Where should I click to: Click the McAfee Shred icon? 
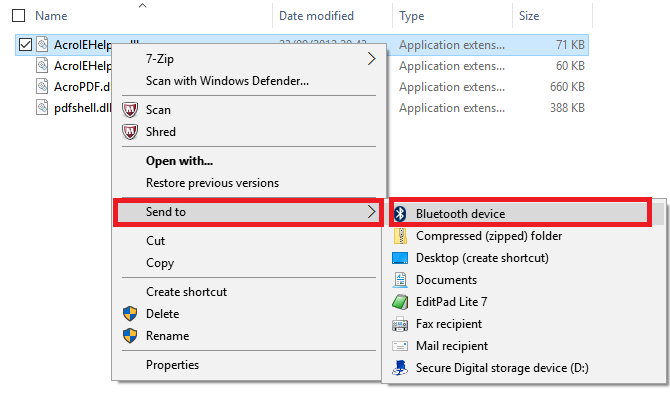point(129,132)
